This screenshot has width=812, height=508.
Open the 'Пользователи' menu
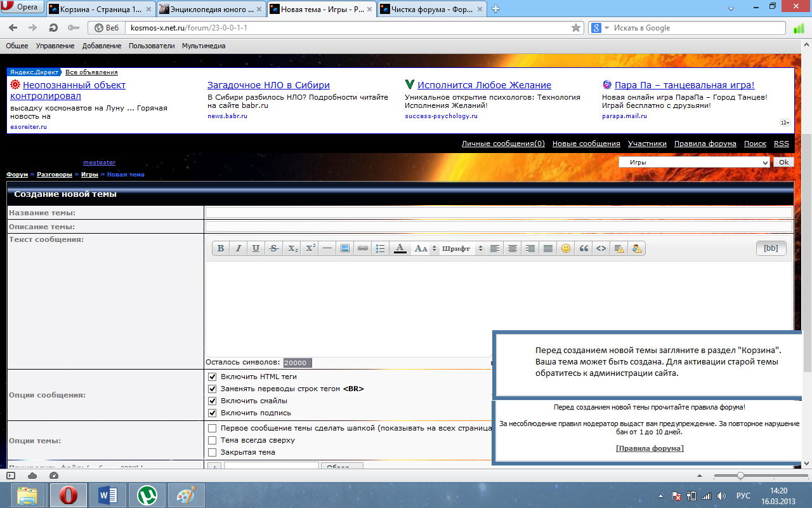tap(152, 46)
